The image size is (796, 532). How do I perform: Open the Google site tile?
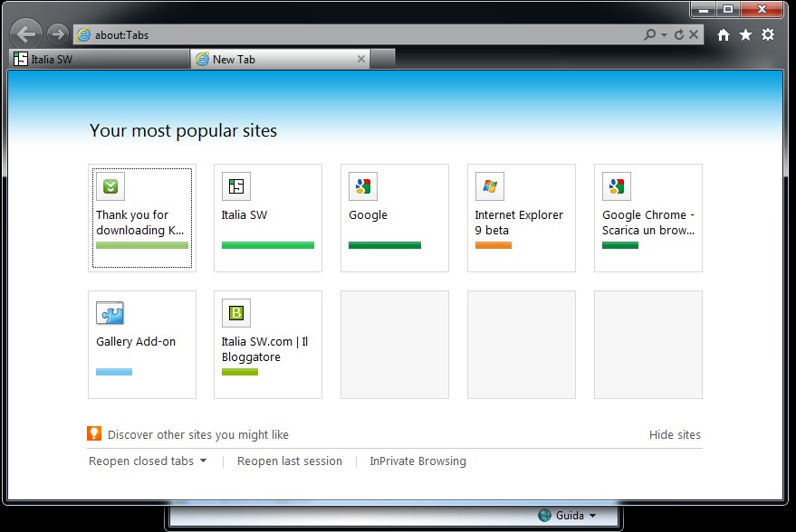tap(395, 218)
